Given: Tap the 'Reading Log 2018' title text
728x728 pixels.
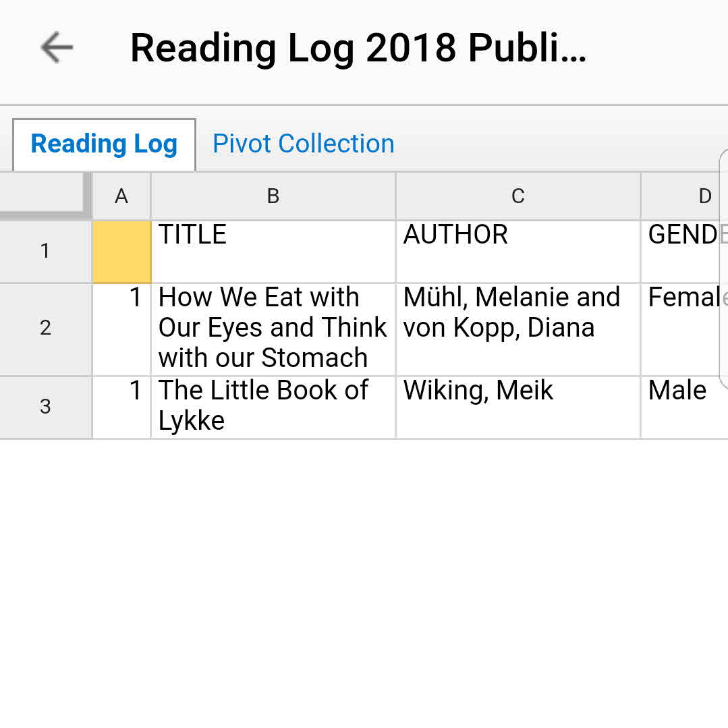Looking at the screenshot, I should (x=358, y=48).
